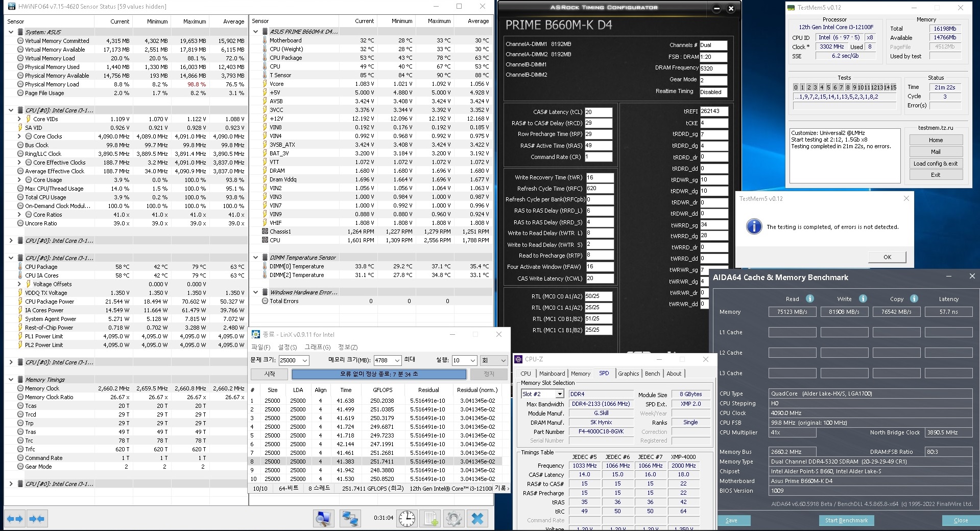Switch to the About tab in CPU-Z
Screen dimensions: 980x531
674,374
